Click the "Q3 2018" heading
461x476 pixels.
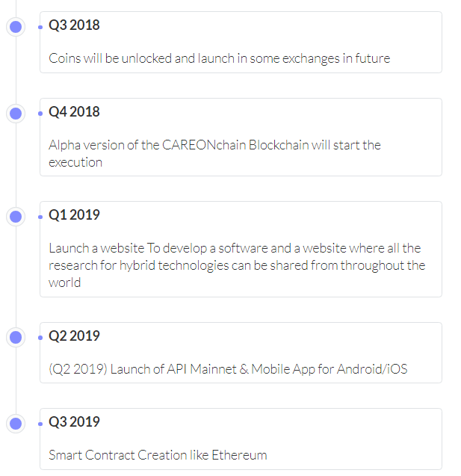tap(74, 25)
